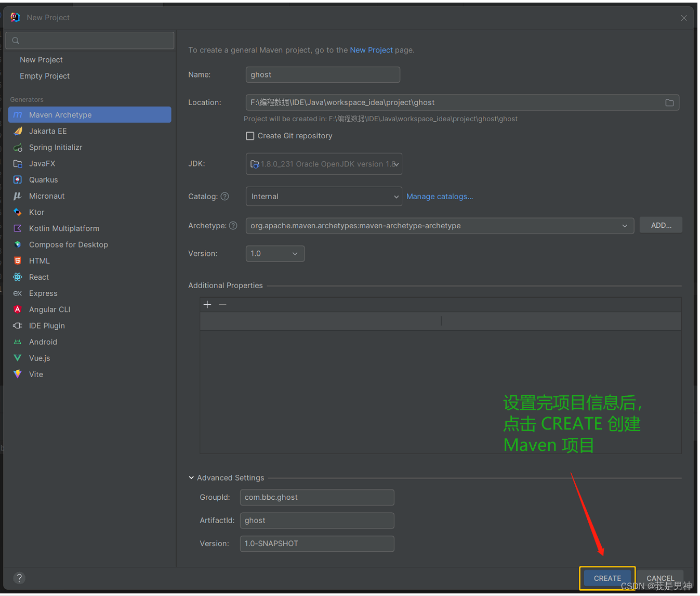The height and width of the screenshot is (596, 700).
Task: Click the ArtifactId field
Action: coord(317,521)
